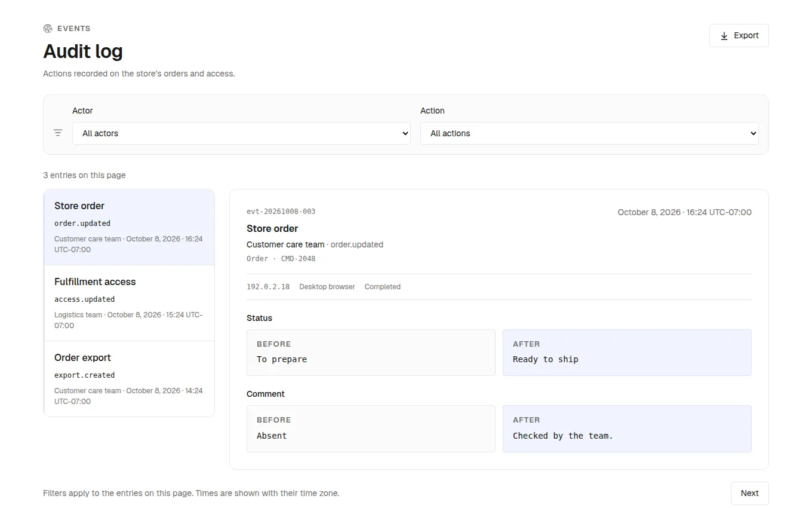Click the 'Ready to ship' after value
Viewport: 812px width, 508px height.
[x=546, y=359]
